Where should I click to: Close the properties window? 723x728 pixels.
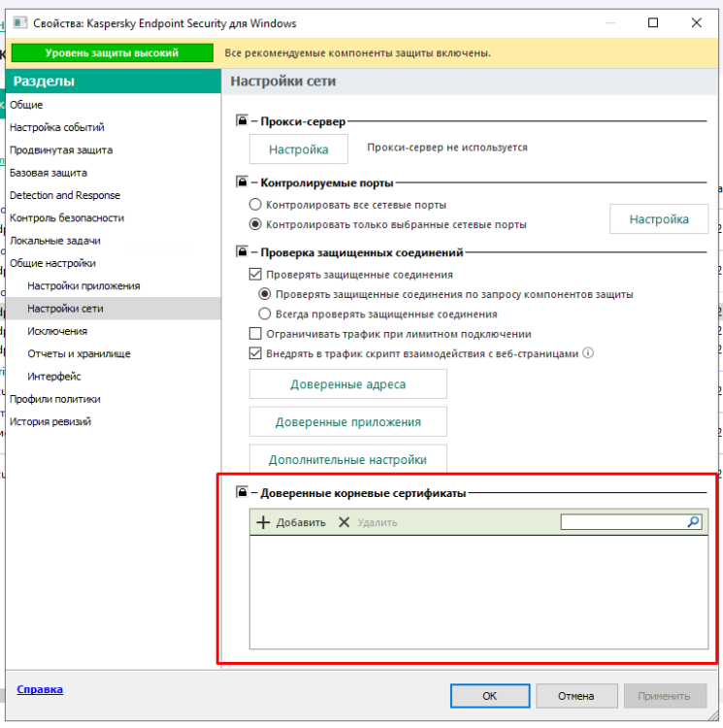coord(696,22)
